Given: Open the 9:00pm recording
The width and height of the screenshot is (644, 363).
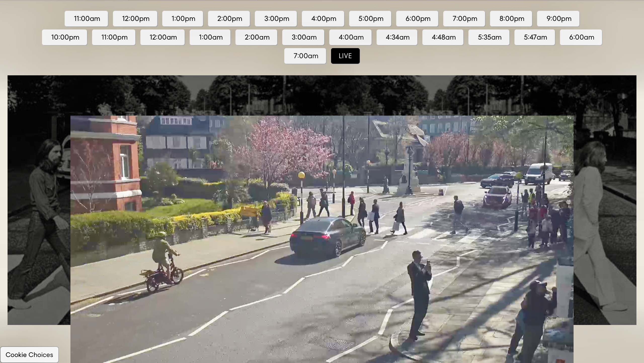Looking at the screenshot, I should pyautogui.click(x=558, y=19).
